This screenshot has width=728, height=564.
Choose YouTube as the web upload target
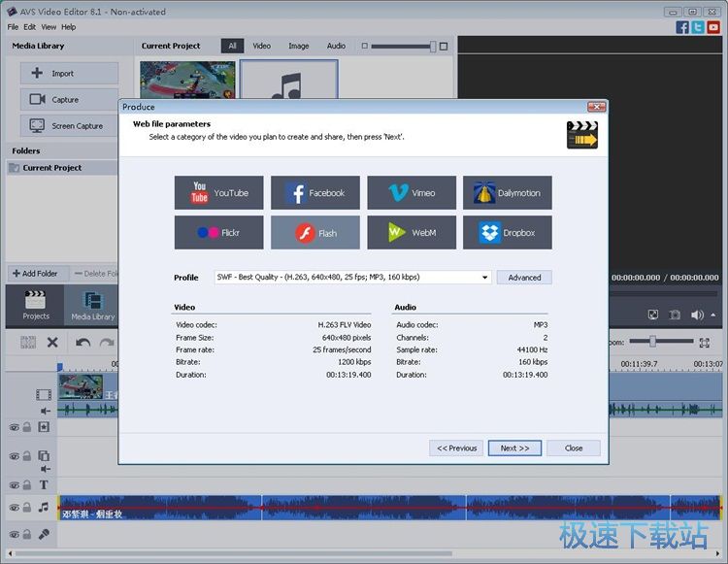[218, 192]
